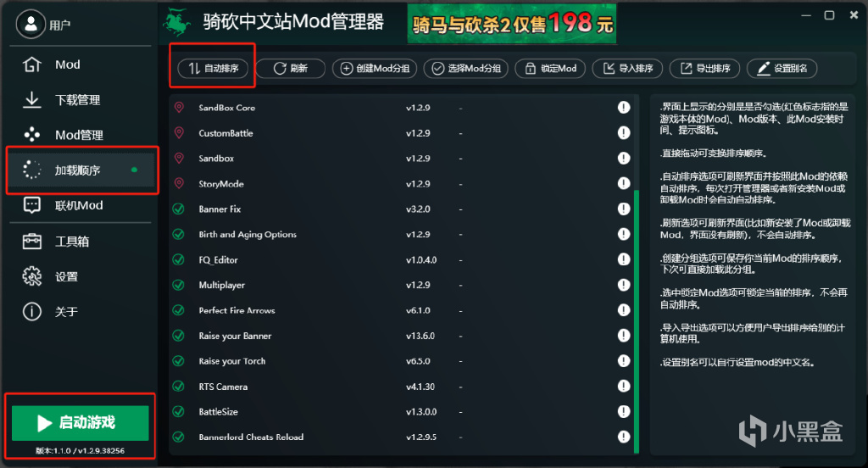
Task: Click SandBox Core info alert icon
Action: coord(624,108)
